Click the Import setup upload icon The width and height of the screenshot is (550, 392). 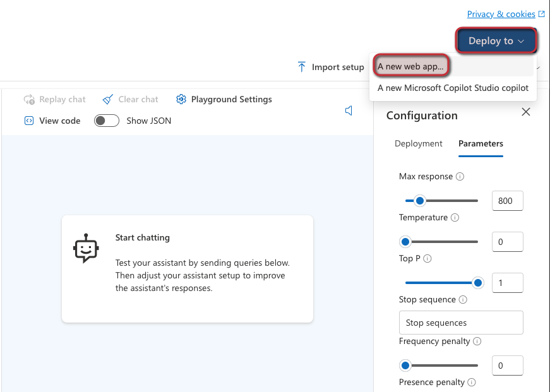click(301, 66)
